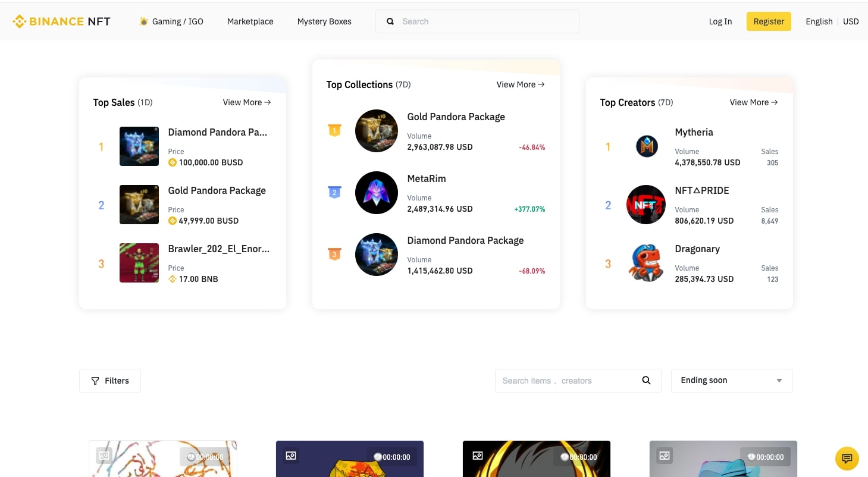Viewport: 868px width, 477px height.
Task: Open the English language selector
Action: pyautogui.click(x=819, y=21)
